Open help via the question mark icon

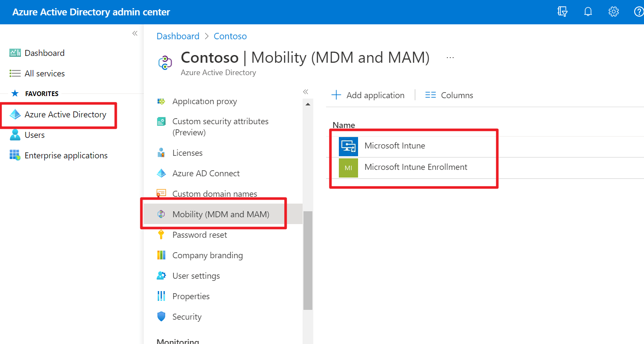point(638,12)
